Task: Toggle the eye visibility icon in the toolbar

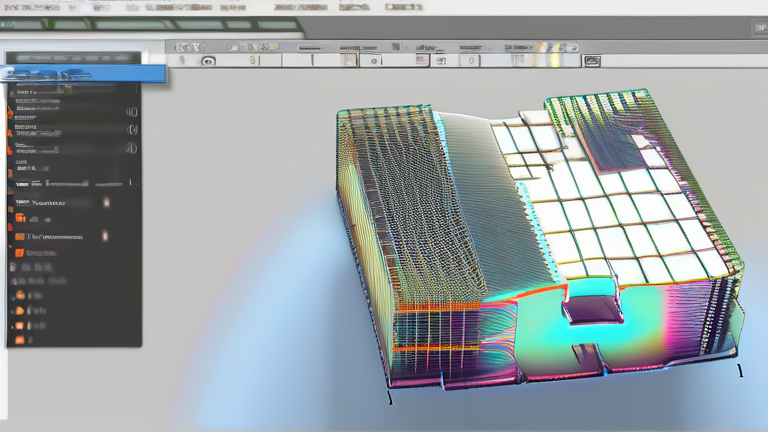Action: click(x=208, y=61)
